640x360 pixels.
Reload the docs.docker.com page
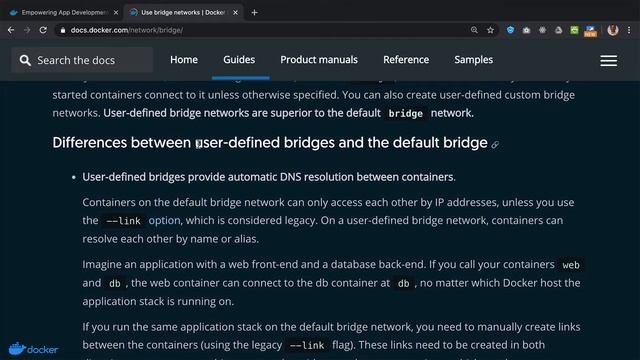pos(43,30)
